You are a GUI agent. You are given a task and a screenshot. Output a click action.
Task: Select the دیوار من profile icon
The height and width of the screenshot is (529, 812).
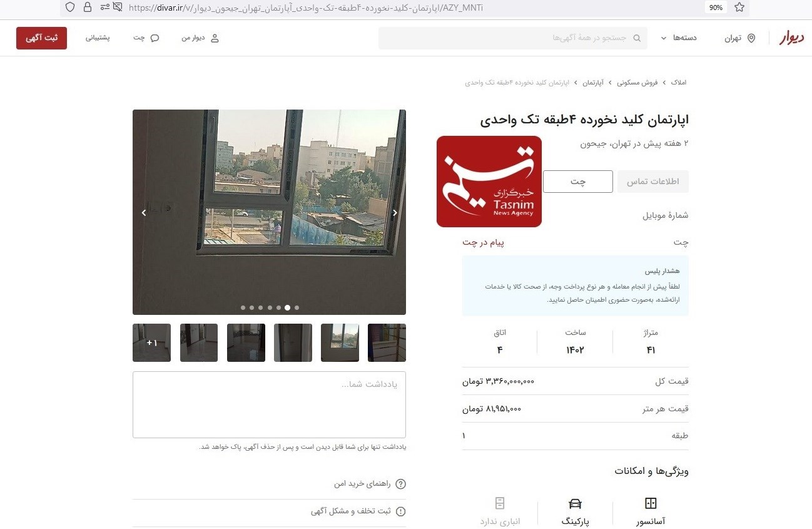215,38
